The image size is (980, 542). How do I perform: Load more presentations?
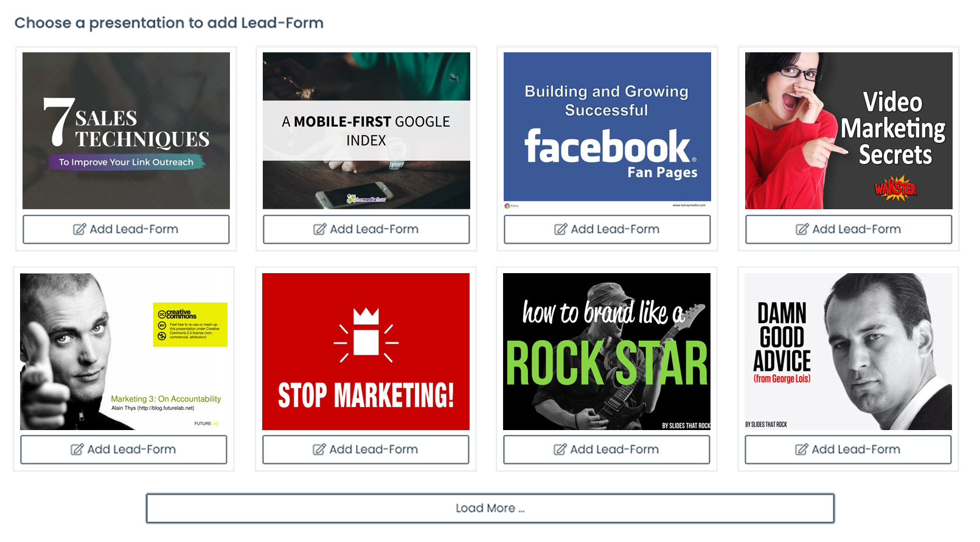(490, 508)
